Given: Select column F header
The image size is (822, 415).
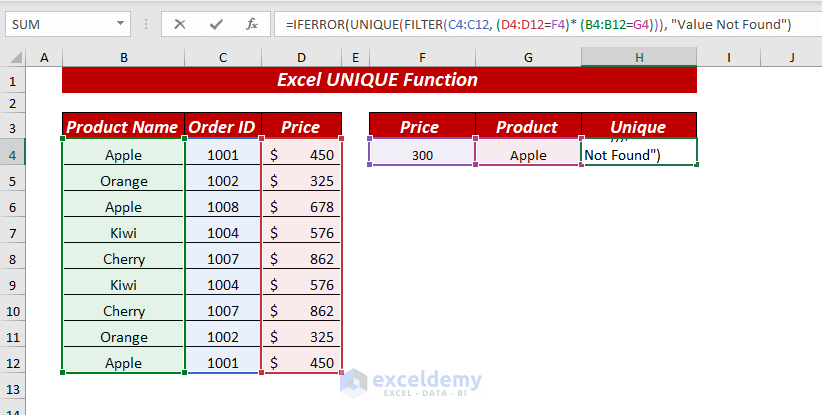Looking at the screenshot, I should pos(423,57).
